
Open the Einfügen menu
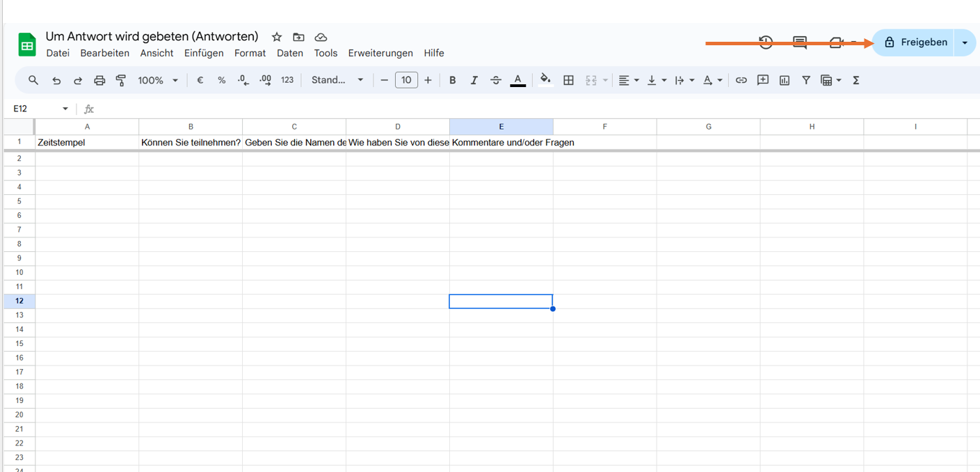click(204, 53)
